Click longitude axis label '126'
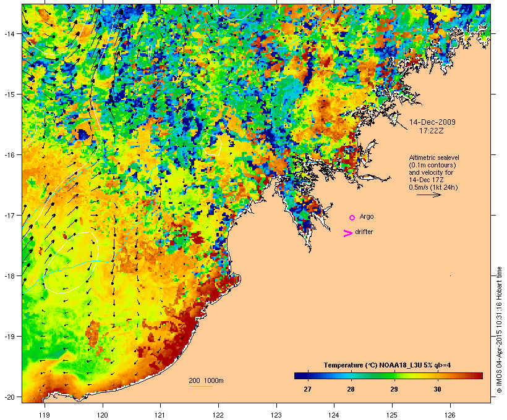Screen dimensions: 507x420 [x=450, y=415]
